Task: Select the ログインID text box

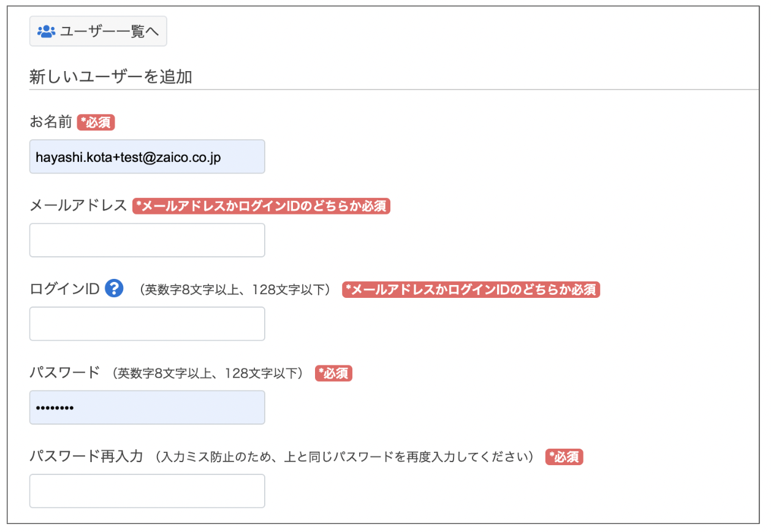Action: [147, 324]
